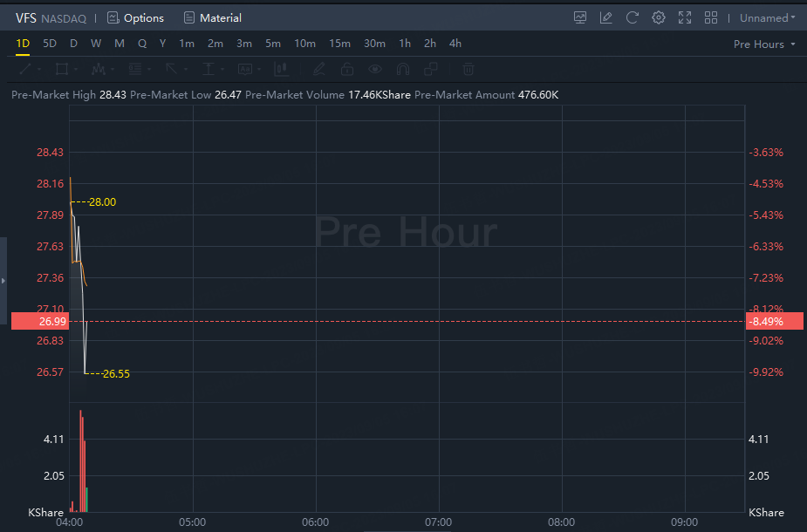Switch to the D daily timeframe
This screenshot has height=532, width=807.
[x=73, y=44]
